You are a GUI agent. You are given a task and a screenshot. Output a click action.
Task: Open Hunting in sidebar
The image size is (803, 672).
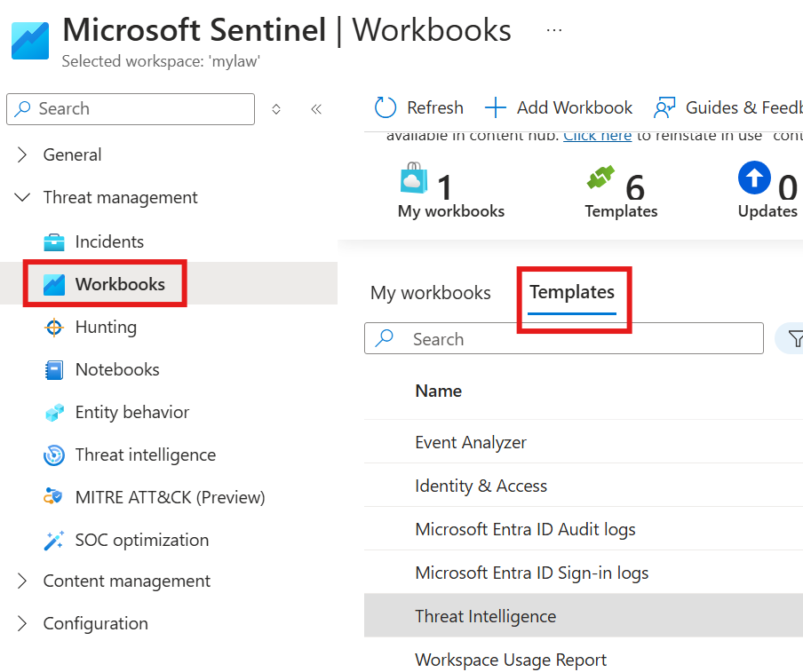106,327
